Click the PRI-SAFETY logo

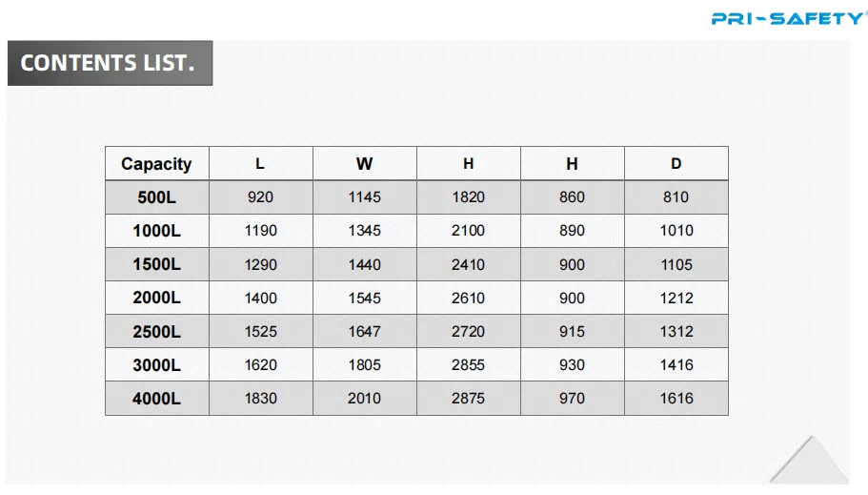pyautogui.click(x=788, y=18)
